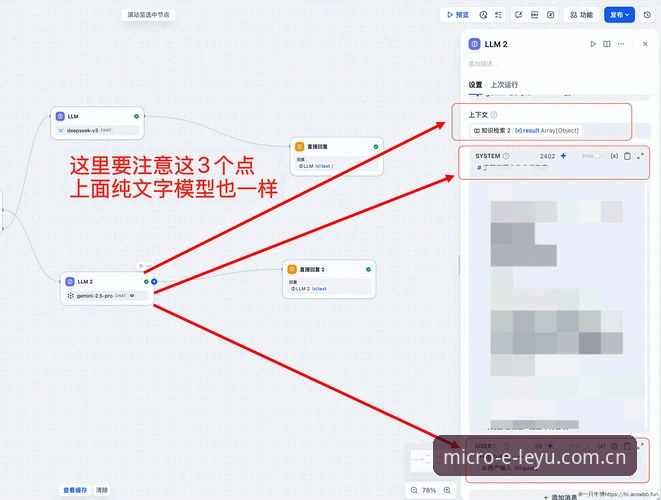
Task: Run the LLM 2 node with play icon
Action: pos(593,44)
